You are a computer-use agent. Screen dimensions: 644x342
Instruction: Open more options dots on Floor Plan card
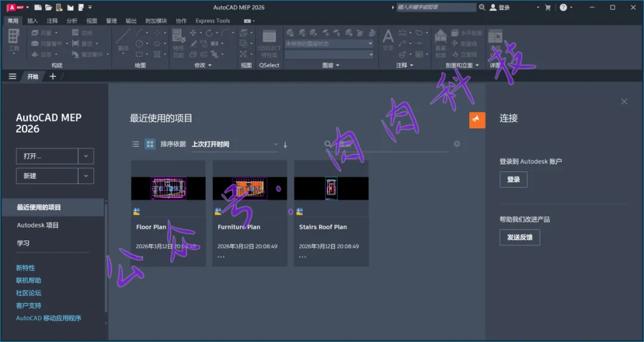(140, 257)
